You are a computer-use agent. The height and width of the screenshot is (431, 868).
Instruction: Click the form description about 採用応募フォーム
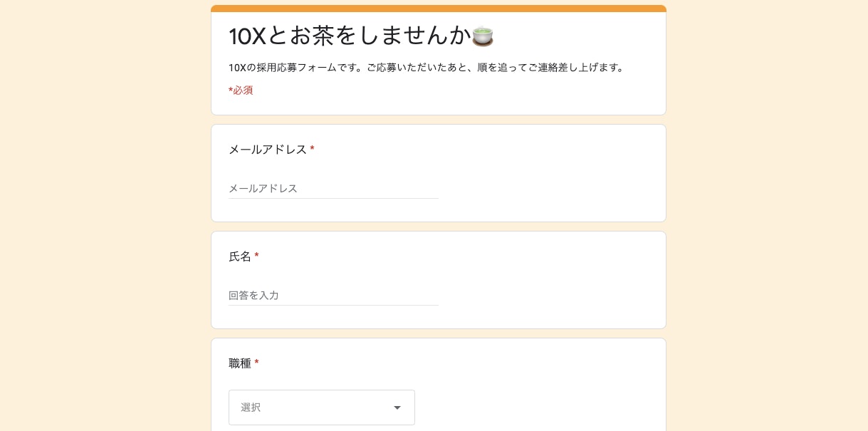[x=426, y=68]
